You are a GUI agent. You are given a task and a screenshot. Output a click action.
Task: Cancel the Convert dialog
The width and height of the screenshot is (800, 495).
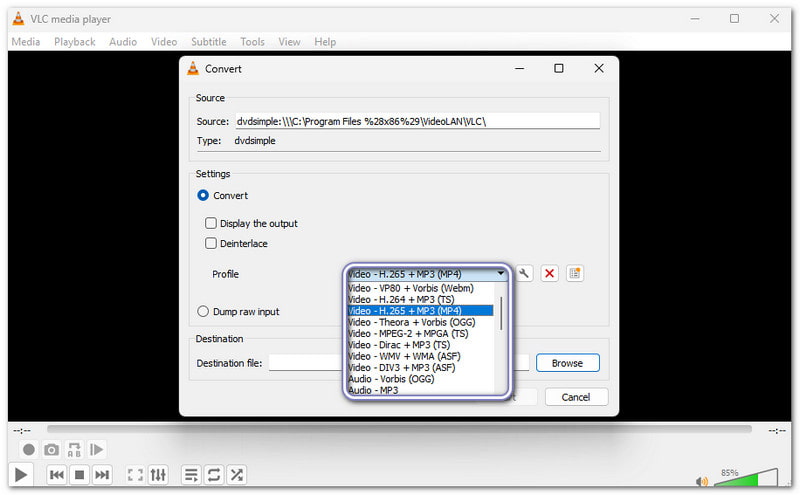[x=575, y=397]
